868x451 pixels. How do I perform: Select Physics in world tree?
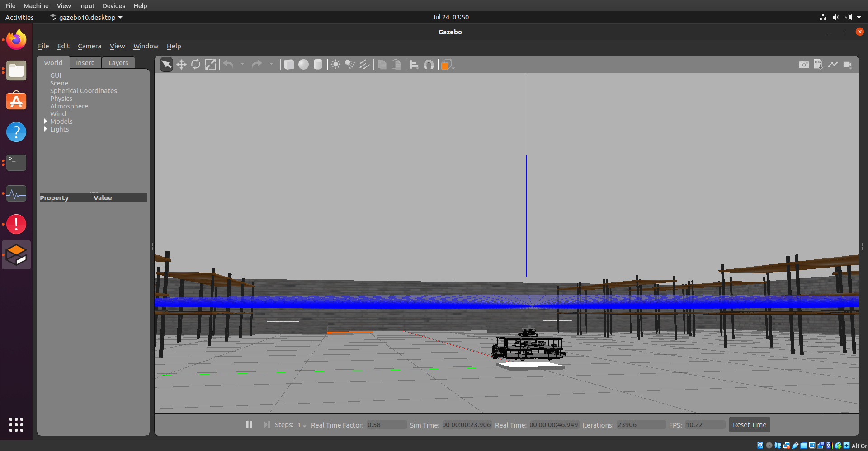coord(61,99)
